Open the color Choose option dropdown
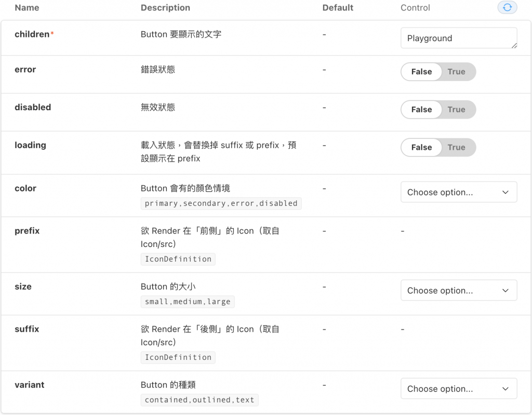The image size is (532, 415). pos(459,192)
